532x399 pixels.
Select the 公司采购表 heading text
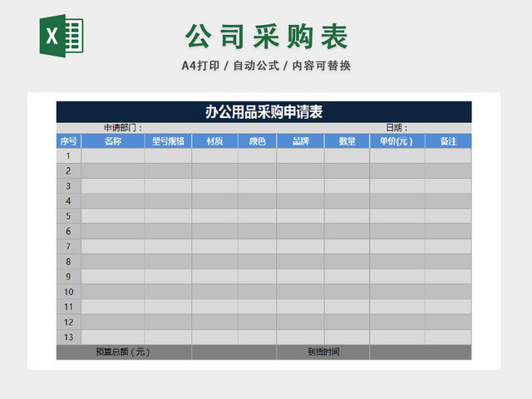(x=267, y=37)
